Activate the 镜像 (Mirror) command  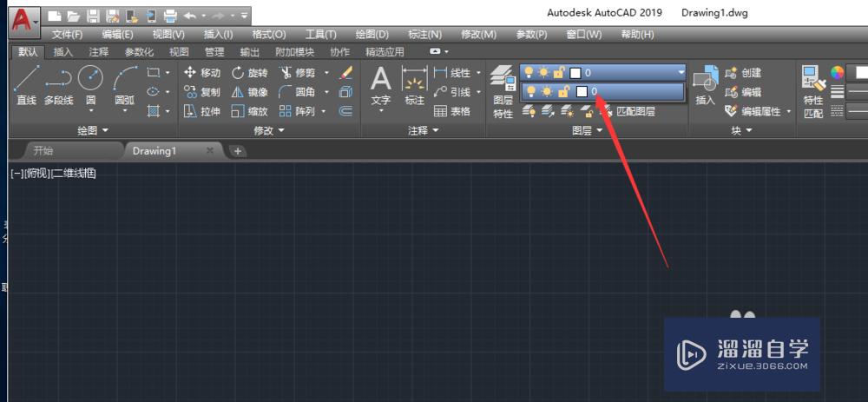(250, 92)
